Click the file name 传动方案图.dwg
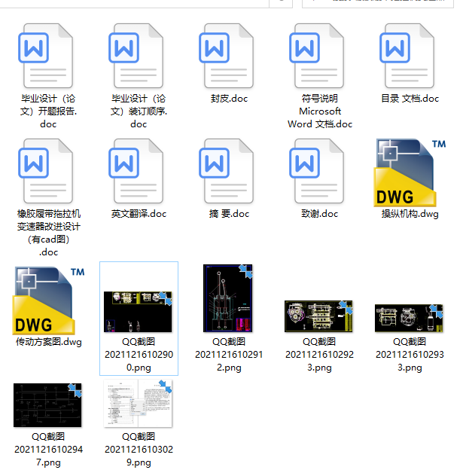This screenshot has width=463, height=476. [48, 342]
